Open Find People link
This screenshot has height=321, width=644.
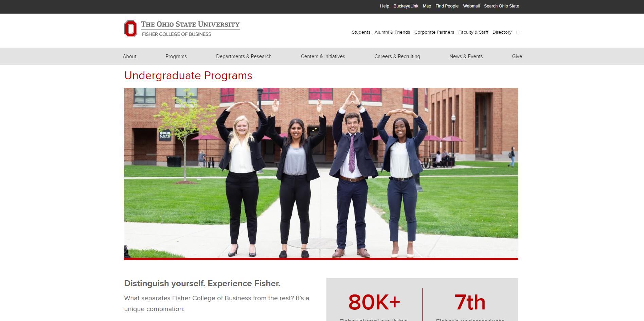447,6
